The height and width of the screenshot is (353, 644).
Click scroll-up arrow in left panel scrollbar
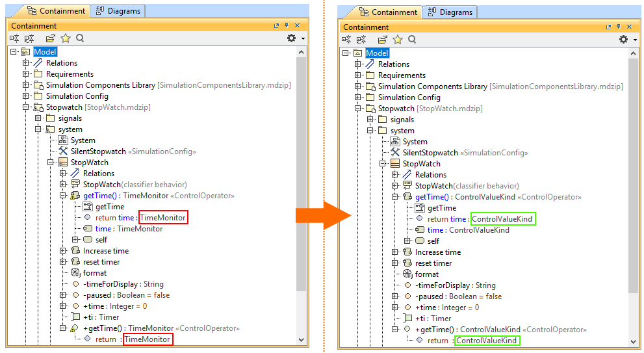click(x=301, y=52)
